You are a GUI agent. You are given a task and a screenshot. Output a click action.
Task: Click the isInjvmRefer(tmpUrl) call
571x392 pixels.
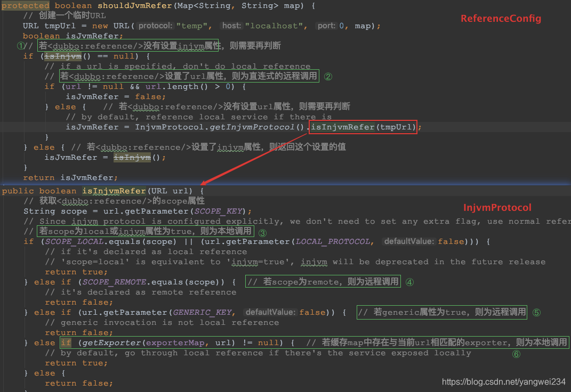coord(363,127)
